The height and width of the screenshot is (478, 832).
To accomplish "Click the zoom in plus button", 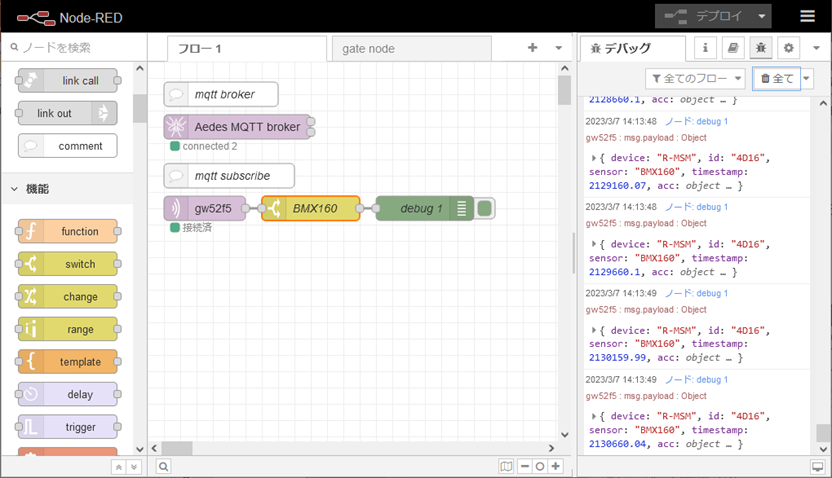I will pos(556,466).
